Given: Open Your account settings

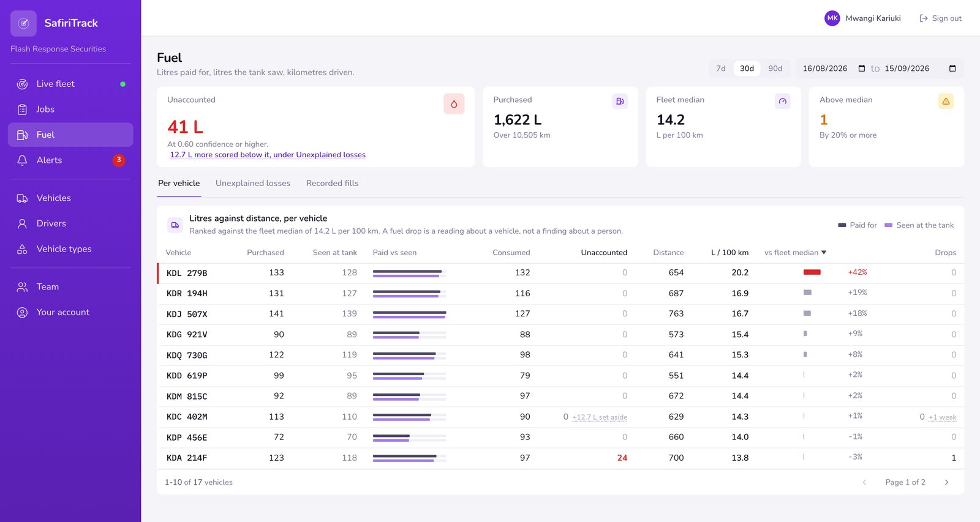Looking at the screenshot, I should click(x=70, y=312).
